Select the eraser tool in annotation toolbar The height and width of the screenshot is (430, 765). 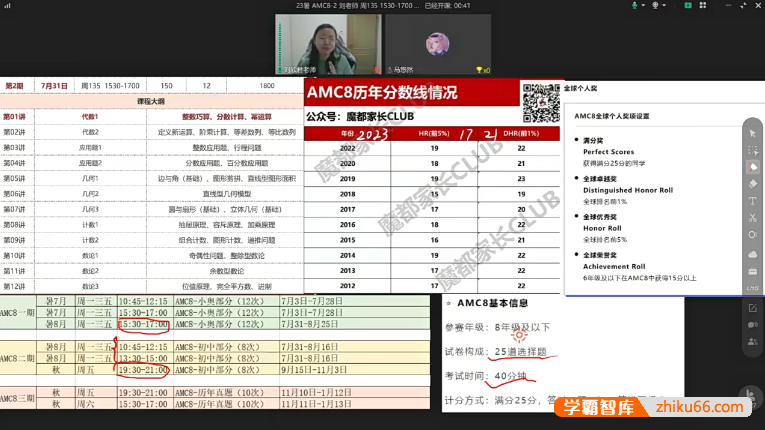tap(752, 184)
